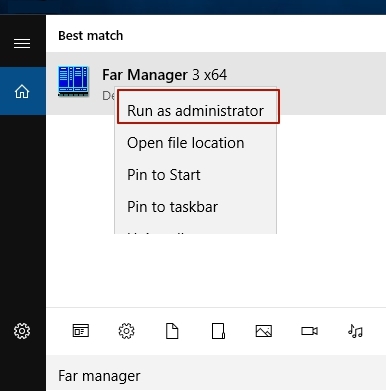Click the Far Manager application icon

pos(73,81)
